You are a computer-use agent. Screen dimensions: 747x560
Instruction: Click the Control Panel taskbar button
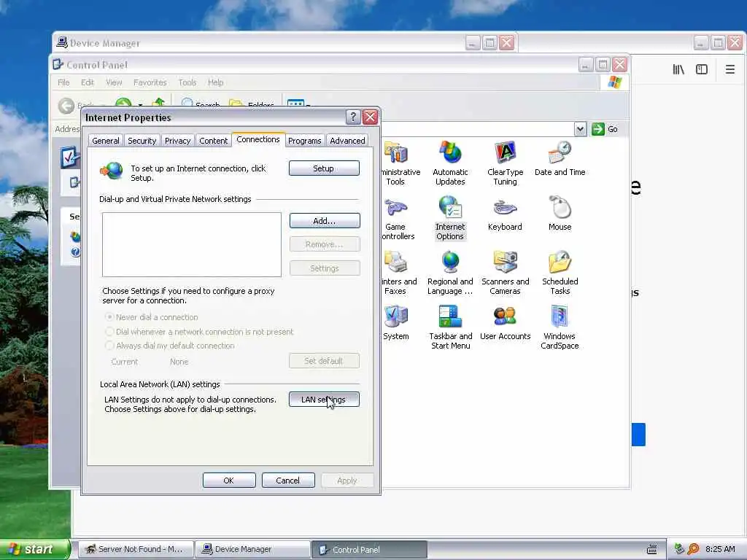pyautogui.click(x=369, y=549)
